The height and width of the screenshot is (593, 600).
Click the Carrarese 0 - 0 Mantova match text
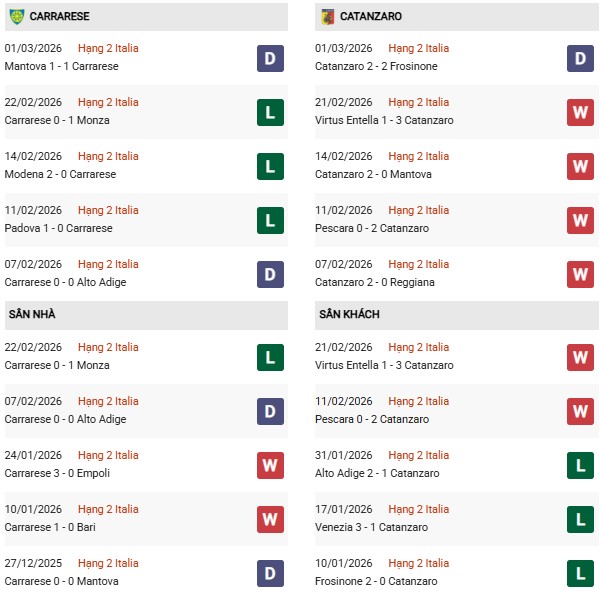61,581
